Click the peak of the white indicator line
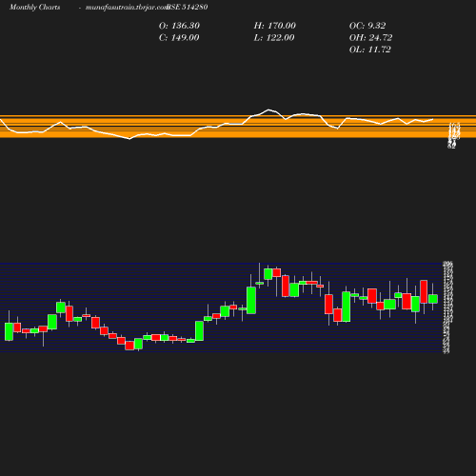The image size is (476, 476). [x=268, y=109]
